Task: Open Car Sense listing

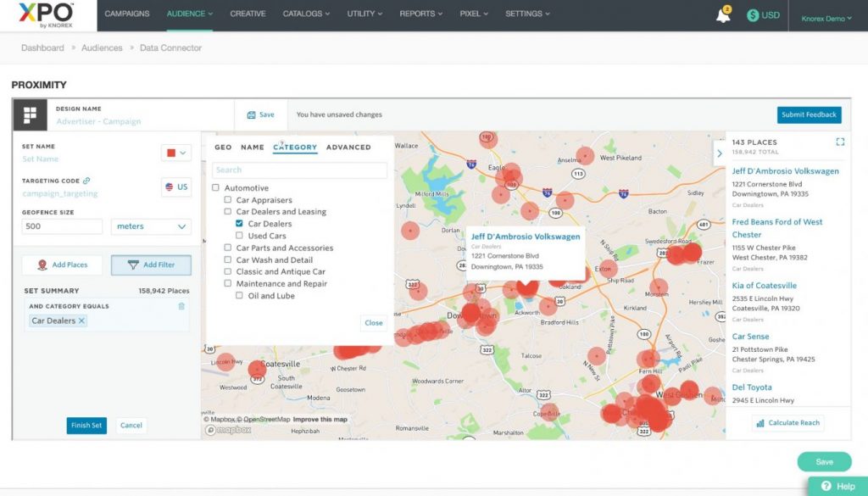Action: [x=750, y=337]
